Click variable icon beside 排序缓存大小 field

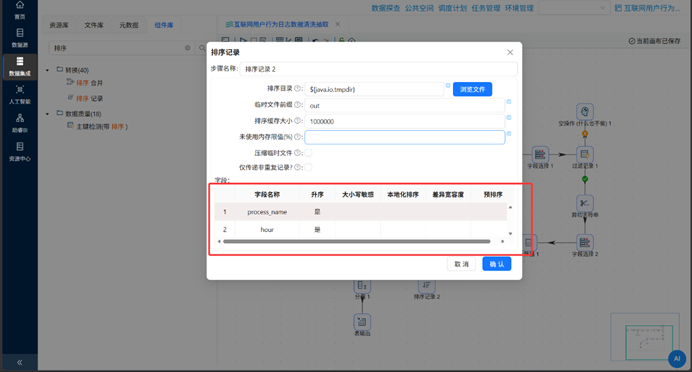[508, 117]
